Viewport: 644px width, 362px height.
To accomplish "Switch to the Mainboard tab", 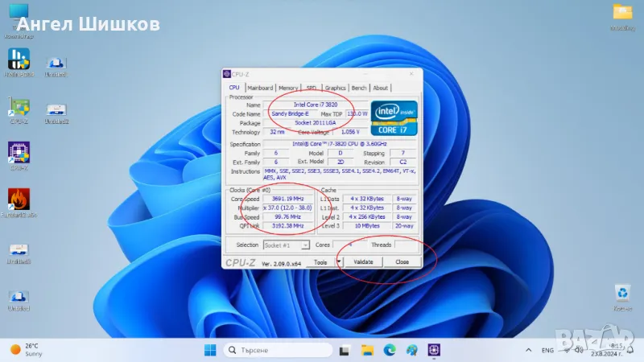I will tap(260, 88).
